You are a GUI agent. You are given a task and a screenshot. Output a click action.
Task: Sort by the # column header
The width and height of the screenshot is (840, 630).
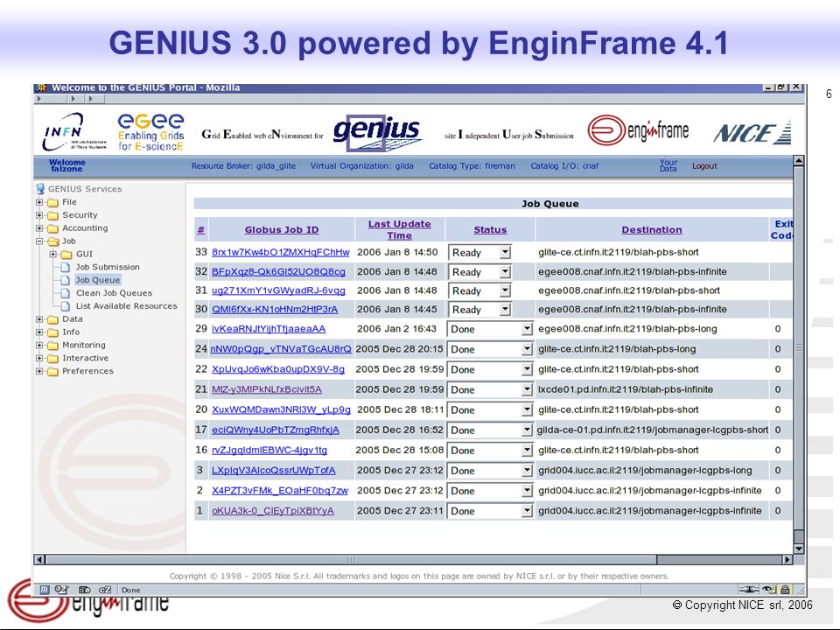click(x=201, y=230)
